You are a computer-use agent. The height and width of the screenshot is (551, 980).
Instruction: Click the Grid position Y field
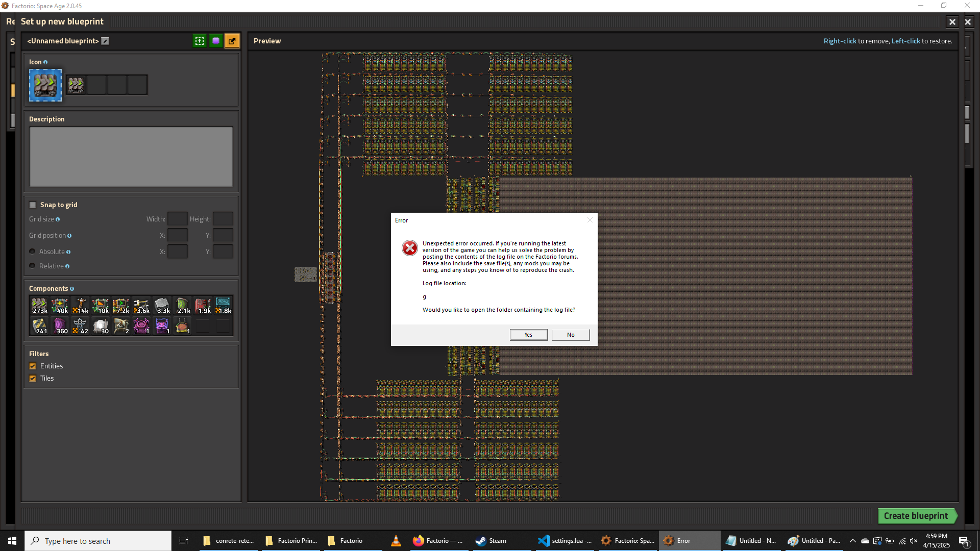(x=223, y=235)
